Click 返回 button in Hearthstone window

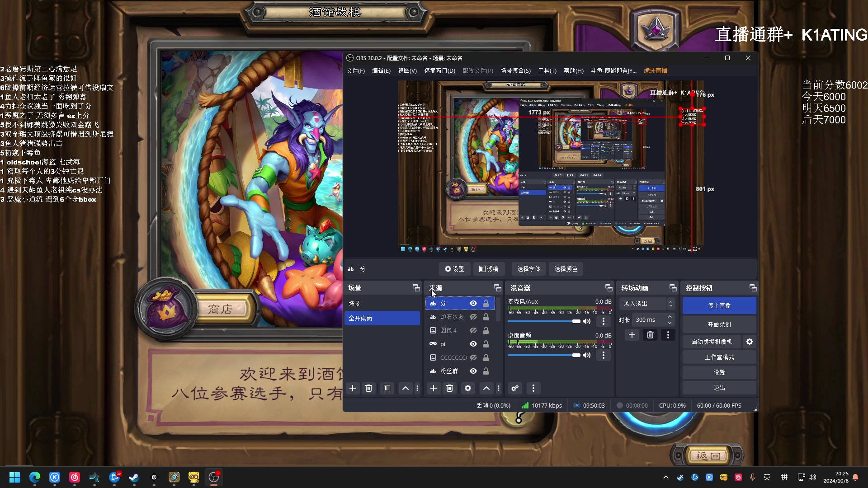(x=708, y=455)
